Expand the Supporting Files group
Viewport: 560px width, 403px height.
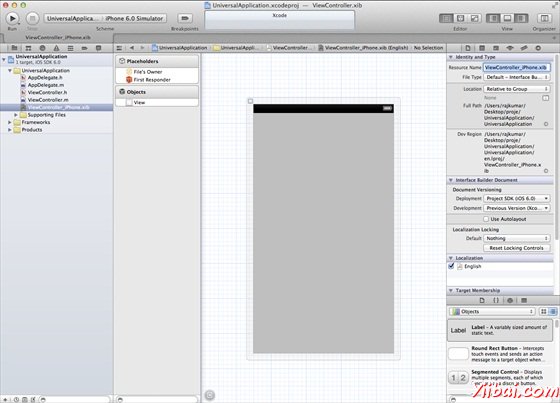click(x=16, y=115)
